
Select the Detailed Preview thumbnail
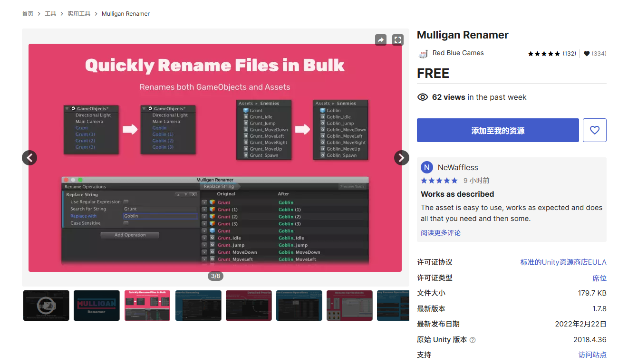(x=249, y=306)
